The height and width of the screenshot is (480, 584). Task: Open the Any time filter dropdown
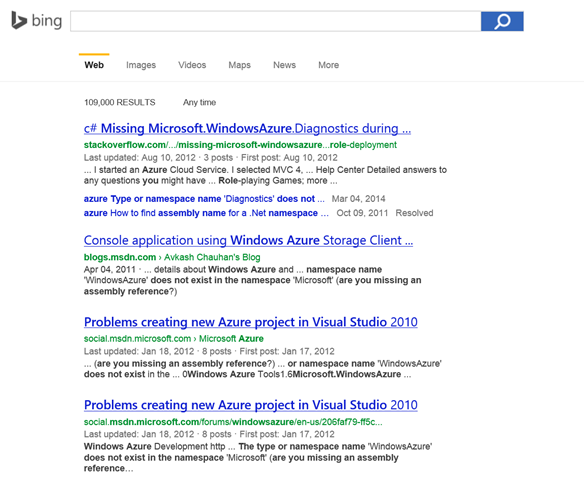(199, 102)
